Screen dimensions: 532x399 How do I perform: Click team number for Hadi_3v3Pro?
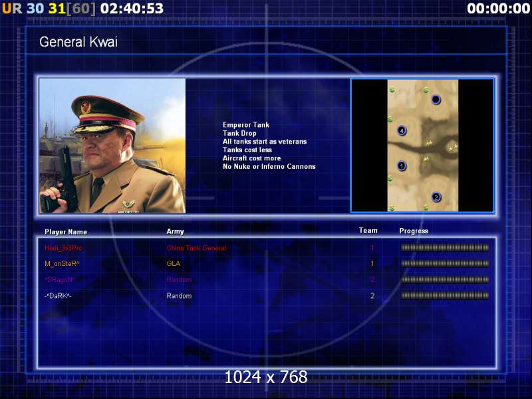pyautogui.click(x=372, y=248)
